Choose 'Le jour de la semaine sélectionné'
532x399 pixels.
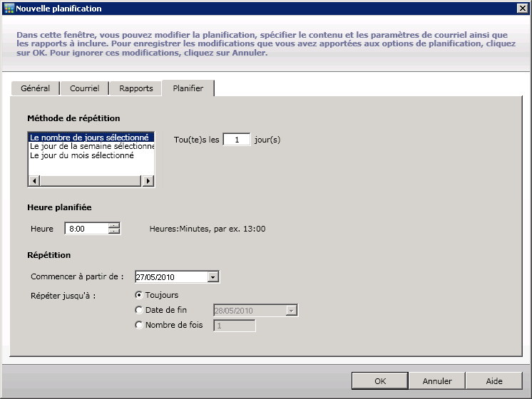click(91, 146)
